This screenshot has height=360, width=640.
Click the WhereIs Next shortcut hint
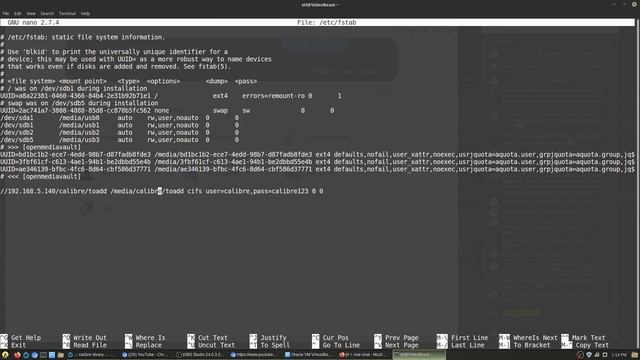[528, 338]
